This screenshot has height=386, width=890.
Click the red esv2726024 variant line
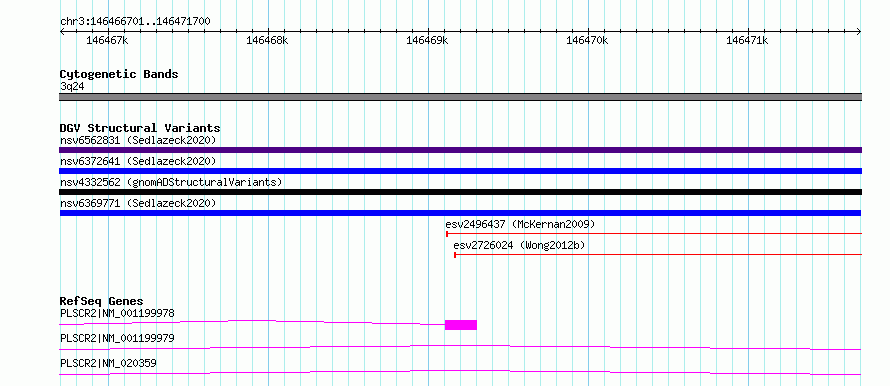click(658, 254)
